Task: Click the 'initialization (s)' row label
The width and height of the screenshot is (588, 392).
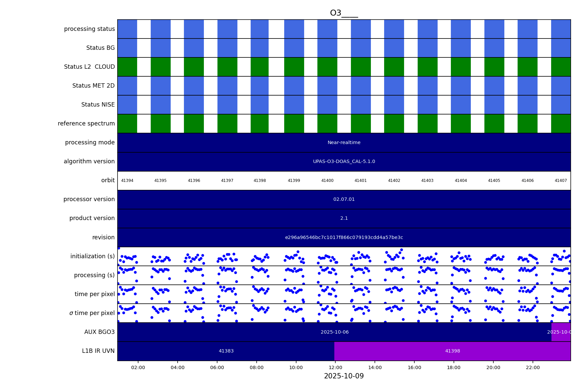Action: (92, 256)
